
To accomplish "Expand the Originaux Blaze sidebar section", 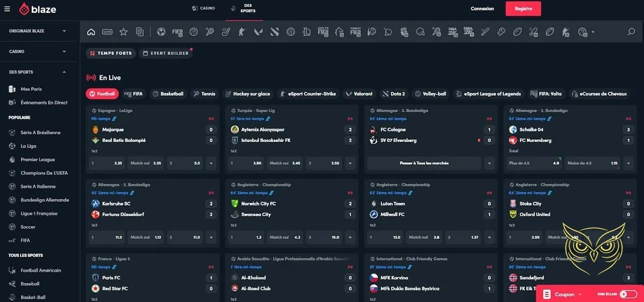I will 64,31.
